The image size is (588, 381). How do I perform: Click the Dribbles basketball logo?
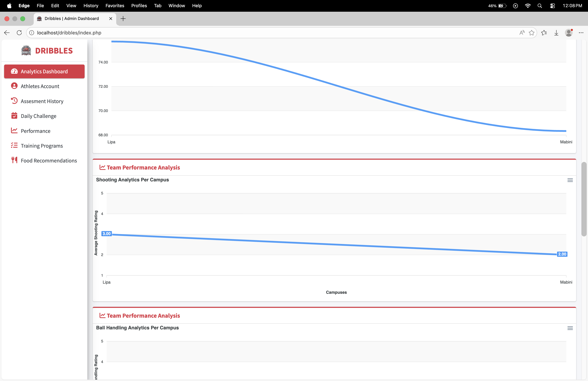click(26, 50)
